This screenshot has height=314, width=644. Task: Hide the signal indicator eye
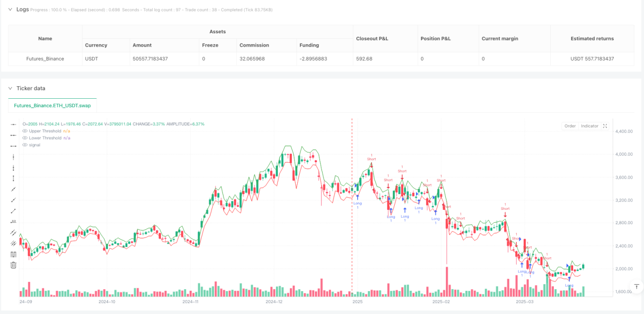[25, 145]
